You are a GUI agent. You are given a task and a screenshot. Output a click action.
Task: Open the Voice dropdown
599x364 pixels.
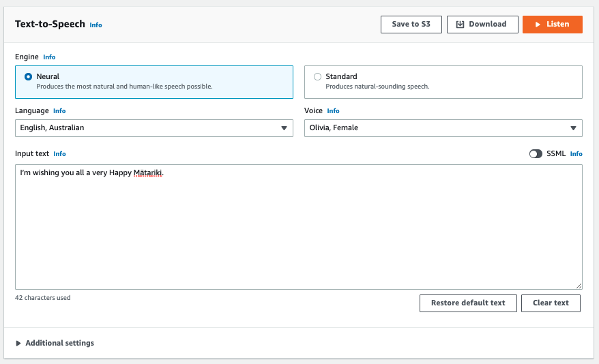pyautogui.click(x=443, y=127)
